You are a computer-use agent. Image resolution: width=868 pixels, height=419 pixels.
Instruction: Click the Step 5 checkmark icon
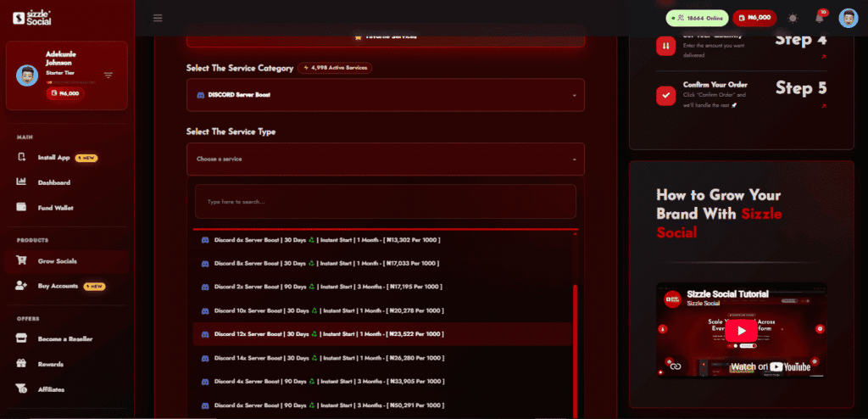[x=665, y=95]
